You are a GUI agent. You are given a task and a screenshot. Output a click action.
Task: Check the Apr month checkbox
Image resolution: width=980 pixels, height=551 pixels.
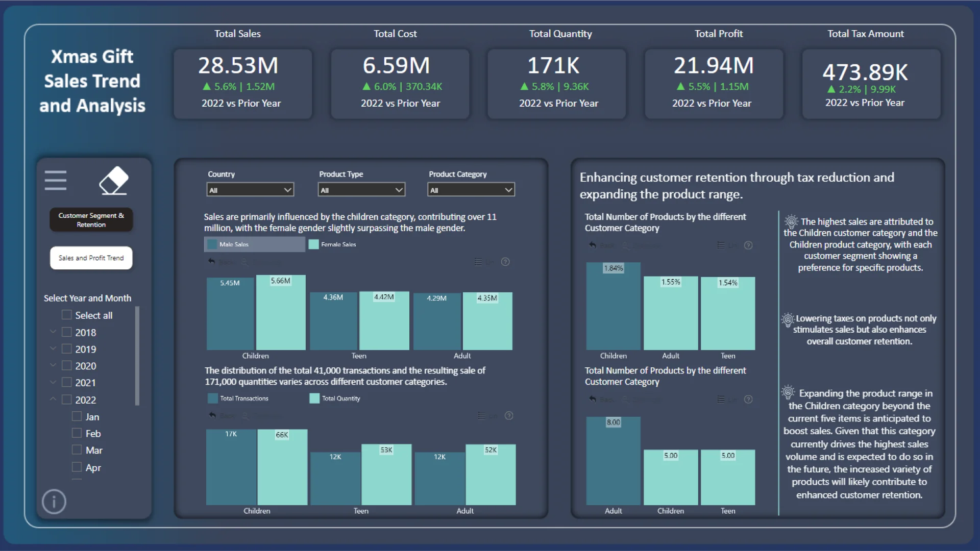[77, 467]
